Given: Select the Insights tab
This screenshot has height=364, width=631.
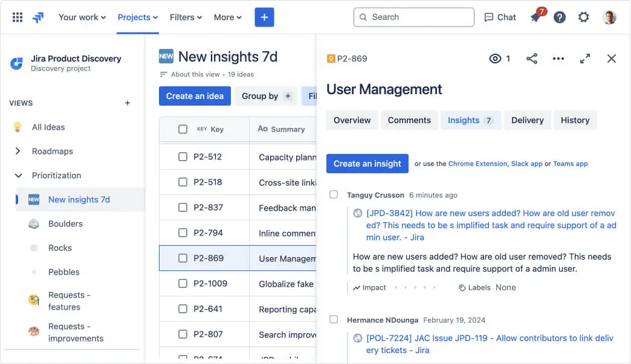Looking at the screenshot, I should [x=471, y=120].
